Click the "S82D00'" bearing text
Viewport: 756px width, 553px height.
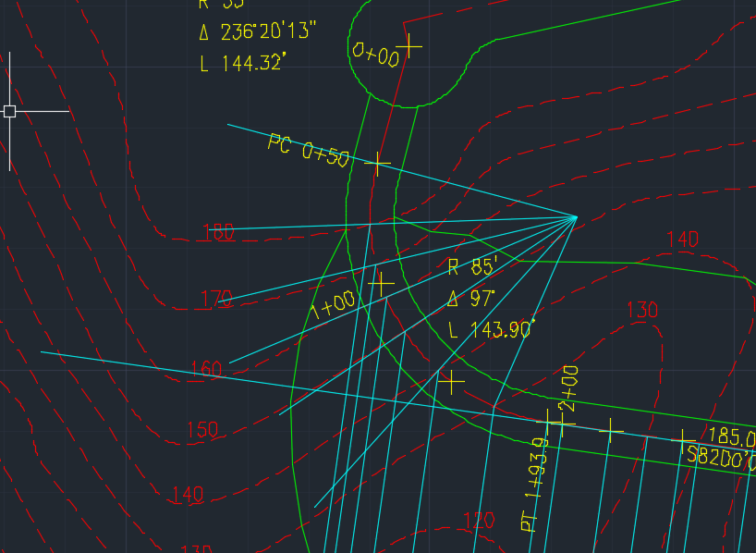(721, 458)
